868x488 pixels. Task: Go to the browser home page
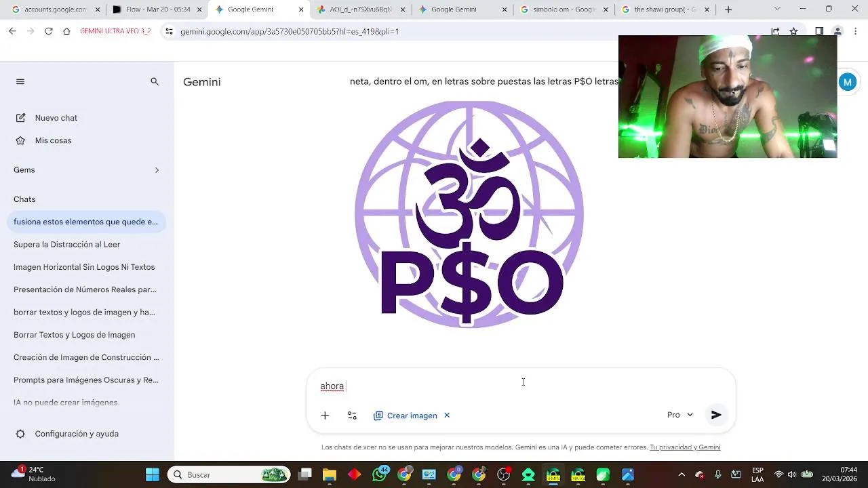click(66, 31)
